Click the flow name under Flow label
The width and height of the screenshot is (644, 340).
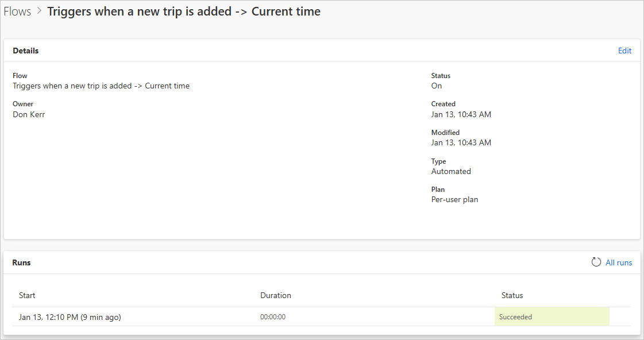(x=101, y=86)
